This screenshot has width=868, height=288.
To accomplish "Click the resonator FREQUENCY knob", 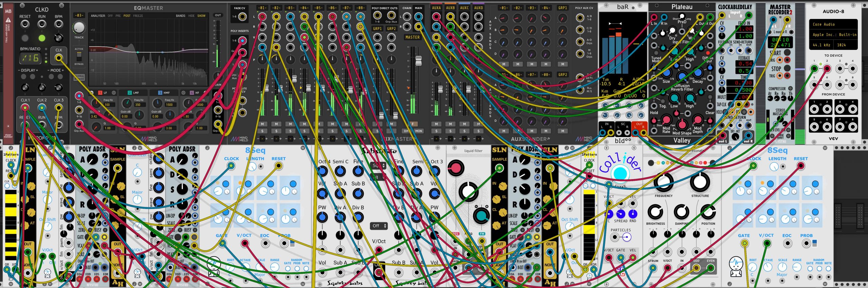I will click(x=663, y=182).
